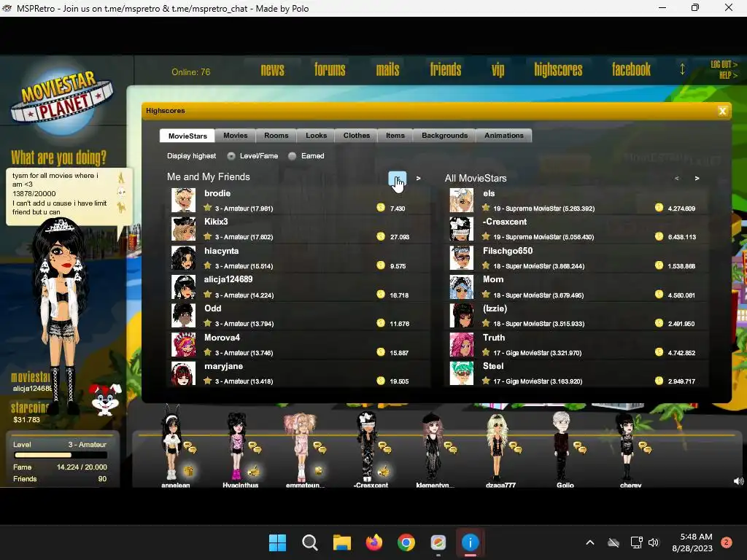Open the mails menu
The width and height of the screenshot is (747, 560).
pyautogui.click(x=387, y=69)
